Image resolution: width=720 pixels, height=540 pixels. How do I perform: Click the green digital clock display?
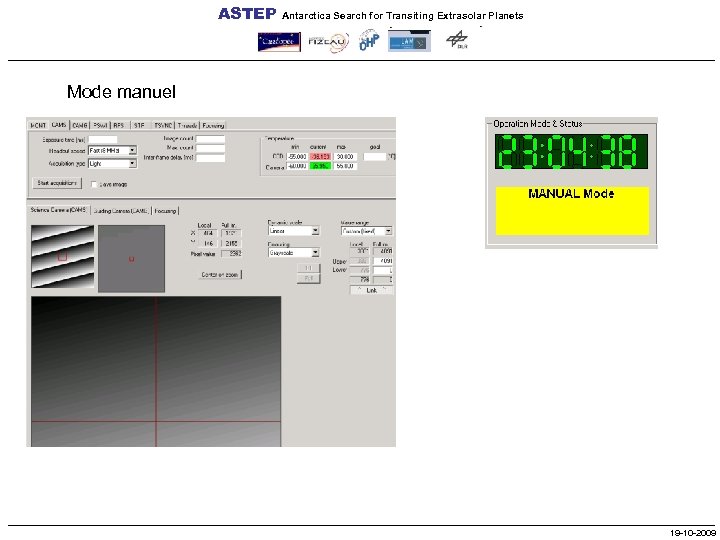tap(571, 152)
